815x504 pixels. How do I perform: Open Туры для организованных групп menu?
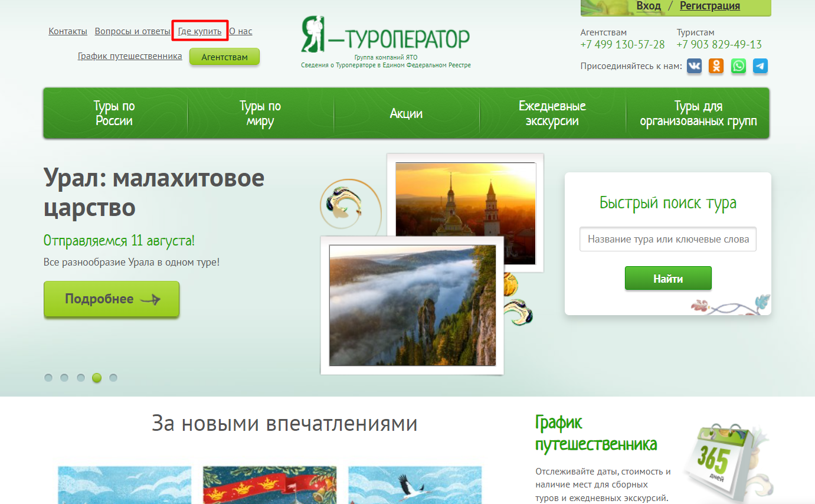(x=698, y=113)
